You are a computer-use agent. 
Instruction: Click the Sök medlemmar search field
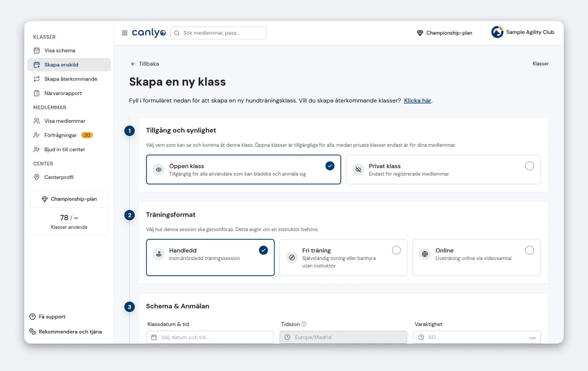[218, 33]
